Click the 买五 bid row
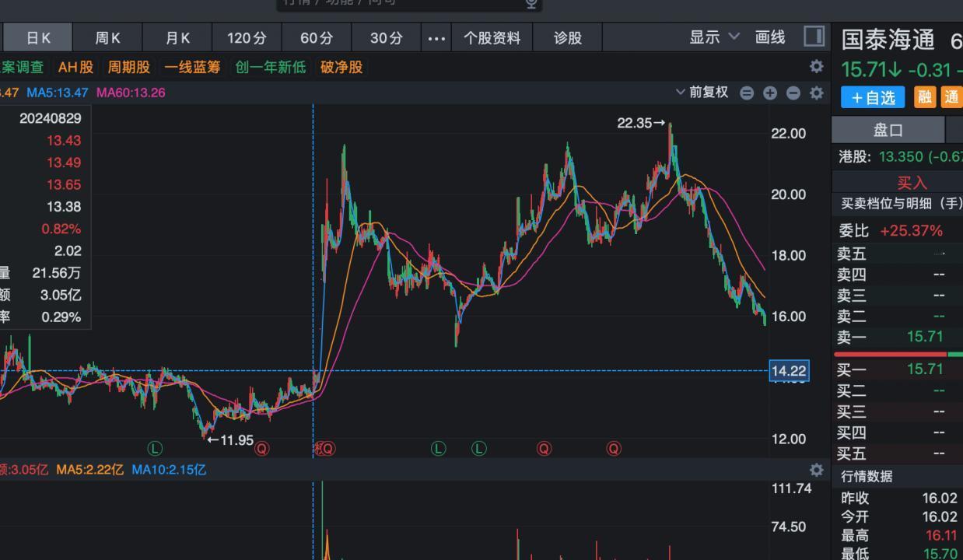Viewport: 963px width, 560px height. (898, 453)
